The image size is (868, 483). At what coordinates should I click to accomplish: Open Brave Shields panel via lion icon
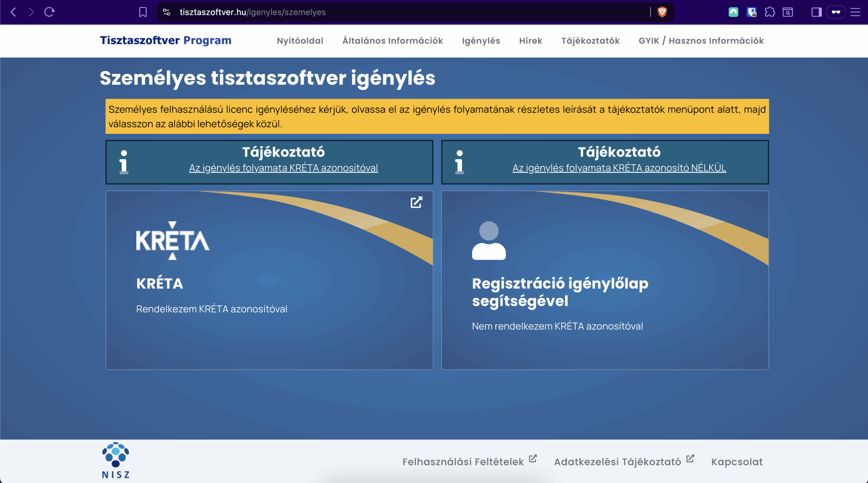pos(662,12)
